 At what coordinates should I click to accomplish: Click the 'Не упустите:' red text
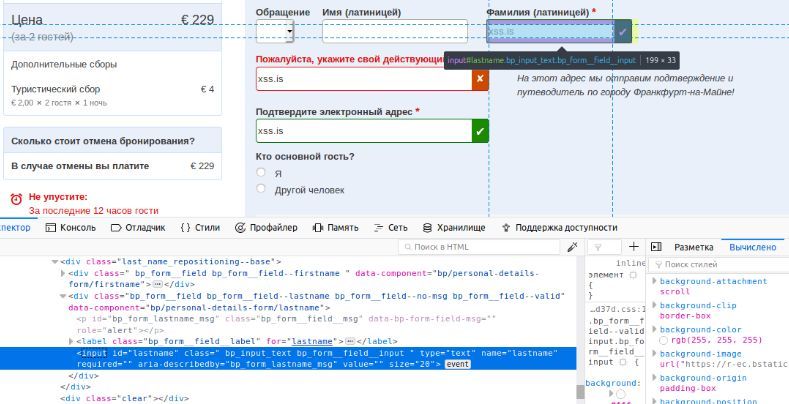click(x=58, y=197)
